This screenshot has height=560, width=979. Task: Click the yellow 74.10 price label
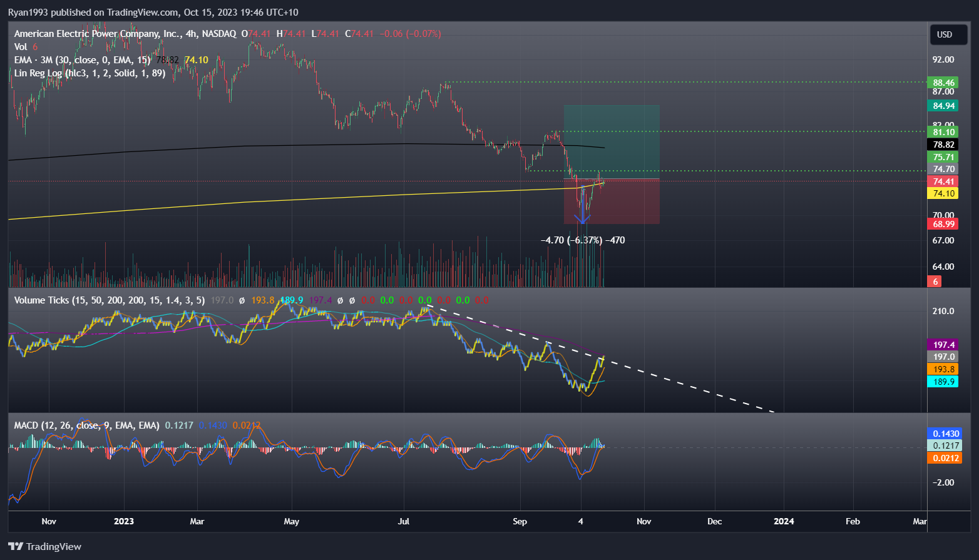pyautogui.click(x=943, y=193)
